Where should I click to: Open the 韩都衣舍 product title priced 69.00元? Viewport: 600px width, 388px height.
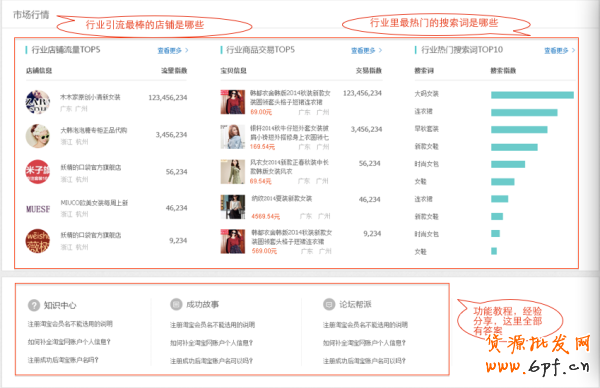coord(290,98)
